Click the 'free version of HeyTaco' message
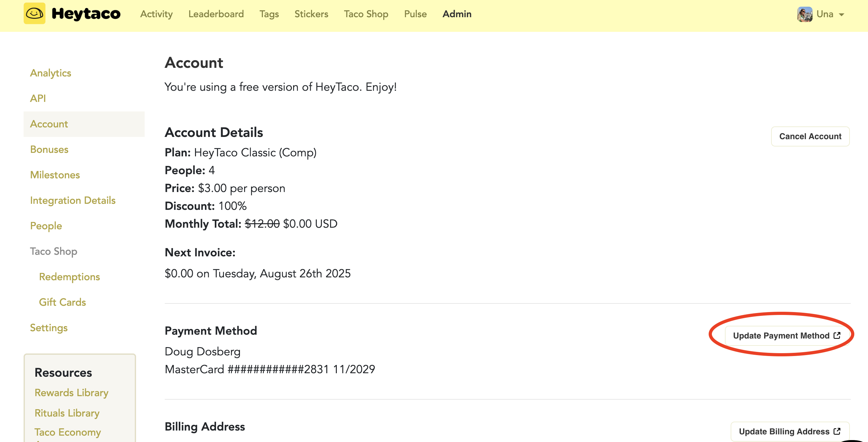The image size is (868, 442). coord(281,87)
